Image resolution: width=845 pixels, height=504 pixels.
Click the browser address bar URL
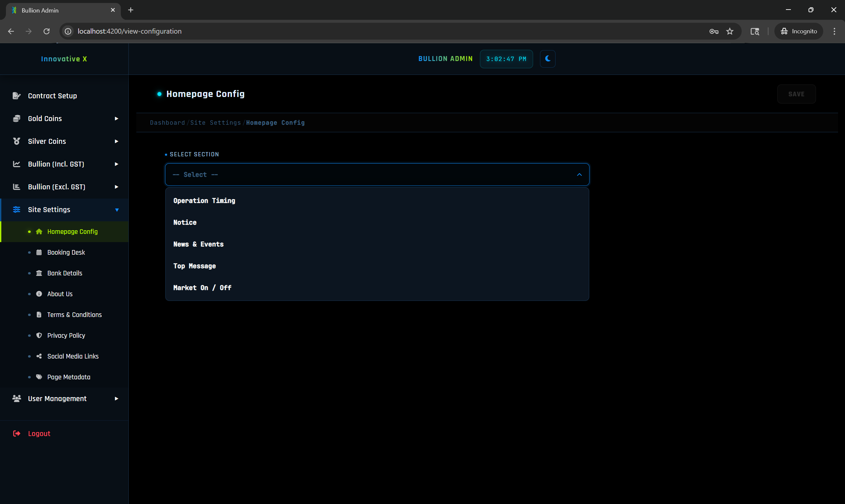(129, 31)
